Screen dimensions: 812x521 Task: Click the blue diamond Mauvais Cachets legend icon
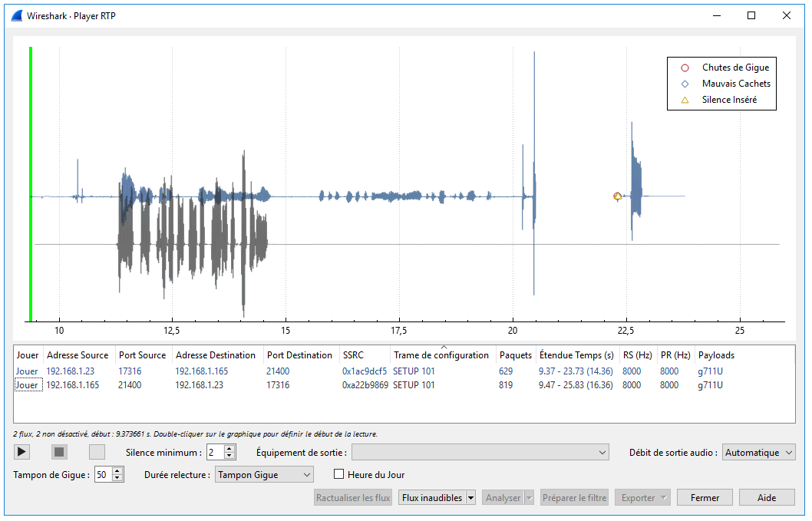685,84
